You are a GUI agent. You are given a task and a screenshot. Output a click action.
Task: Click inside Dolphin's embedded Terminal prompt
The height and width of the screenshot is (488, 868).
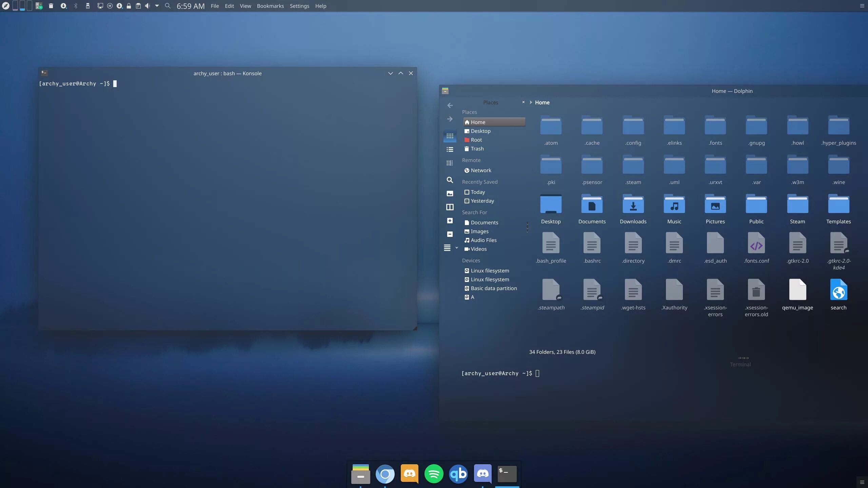pos(500,373)
